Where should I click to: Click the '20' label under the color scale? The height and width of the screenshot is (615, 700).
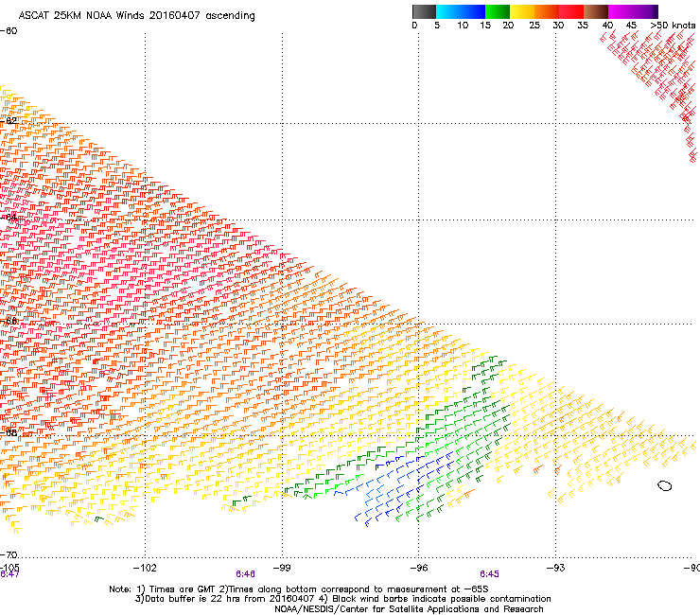pos(508,26)
